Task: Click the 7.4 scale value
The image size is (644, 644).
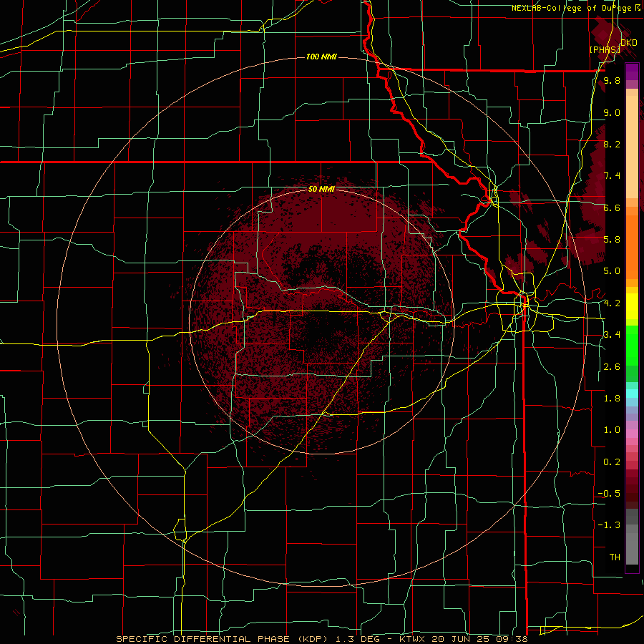Action: tap(612, 176)
